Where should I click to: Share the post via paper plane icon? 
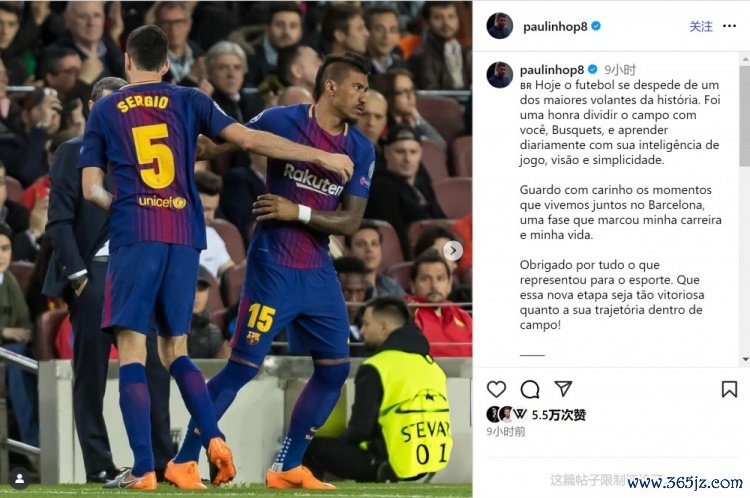[563, 388]
